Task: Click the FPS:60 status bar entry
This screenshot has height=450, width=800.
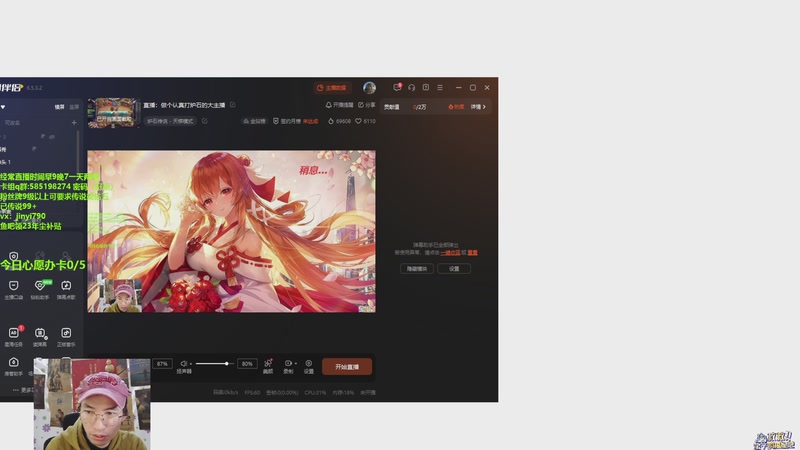Action: point(252,392)
